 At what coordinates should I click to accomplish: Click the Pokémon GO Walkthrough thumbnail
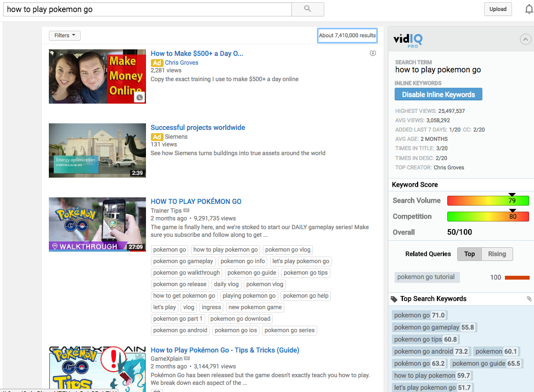point(97,224)
